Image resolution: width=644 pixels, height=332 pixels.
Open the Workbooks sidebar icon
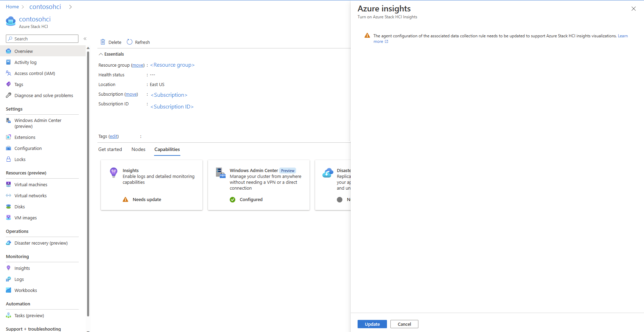[x=9, y=290]
